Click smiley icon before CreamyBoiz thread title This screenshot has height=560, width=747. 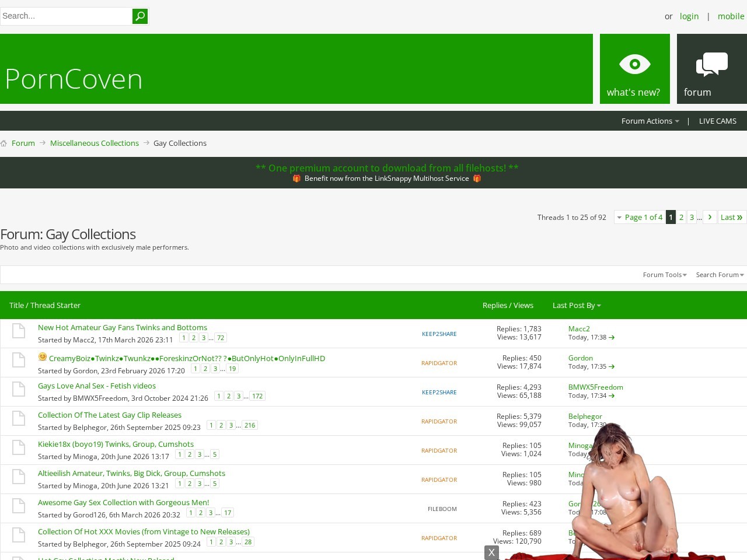tap(43, 356)
